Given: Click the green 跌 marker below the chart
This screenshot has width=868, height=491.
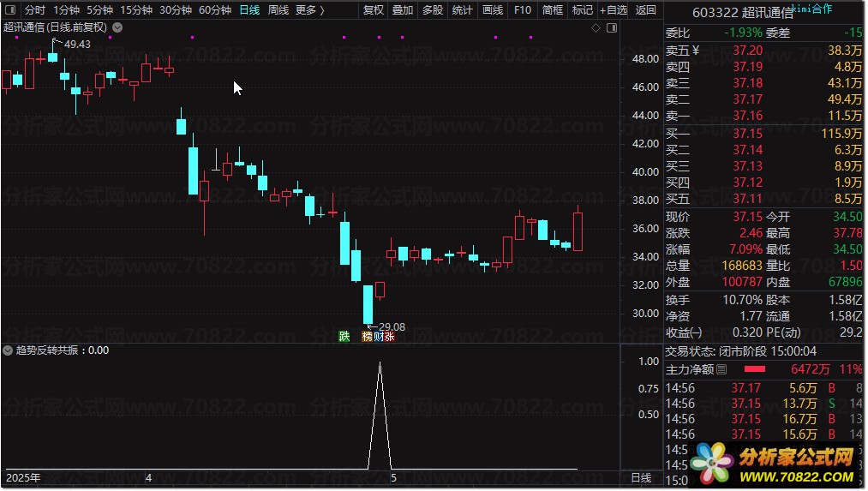Looking at the screenshot, I should (344, 336).
